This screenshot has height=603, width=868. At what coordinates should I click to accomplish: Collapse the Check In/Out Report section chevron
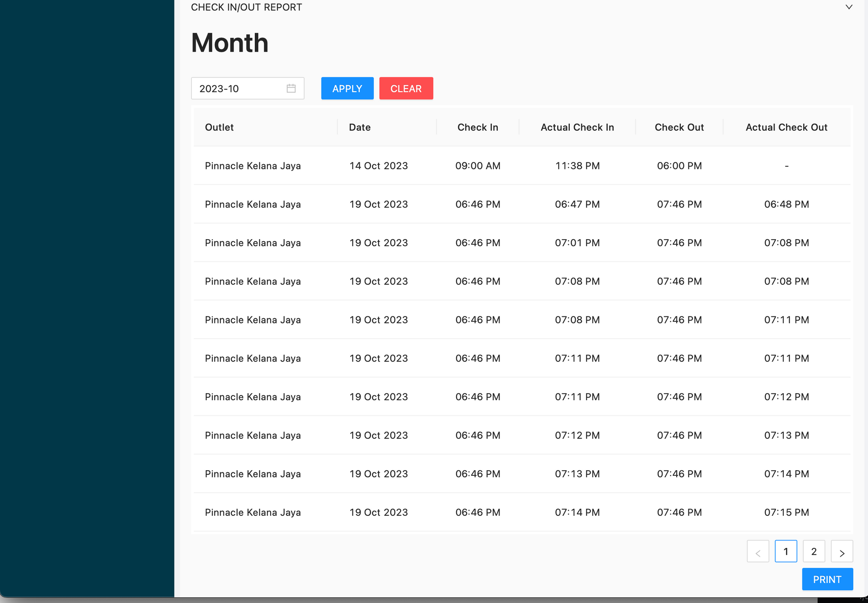[x=849, y=7]
